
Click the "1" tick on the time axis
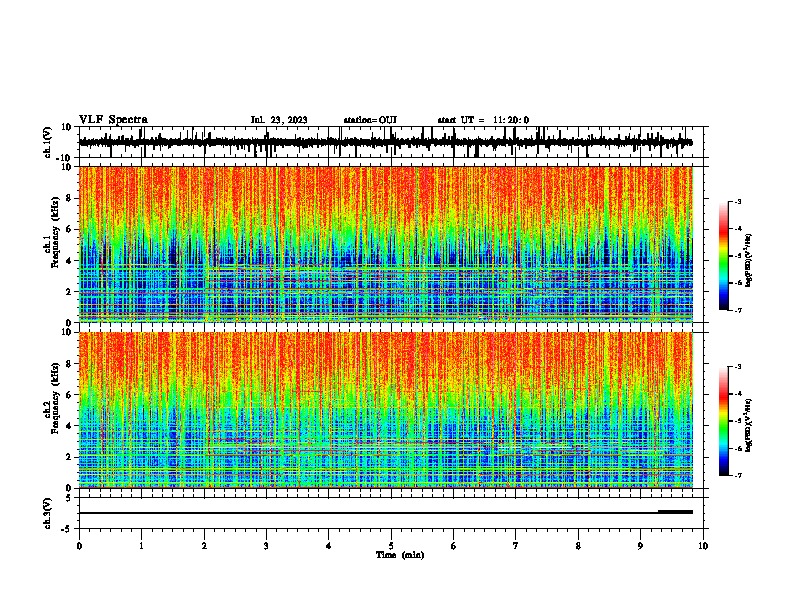coord(141,546)
